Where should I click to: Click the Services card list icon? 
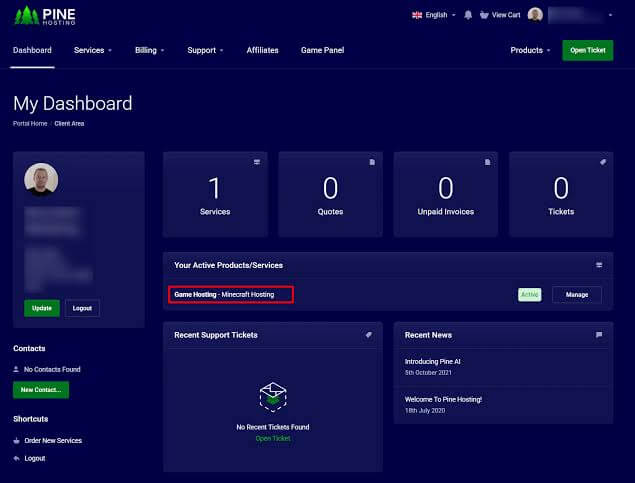257,162
